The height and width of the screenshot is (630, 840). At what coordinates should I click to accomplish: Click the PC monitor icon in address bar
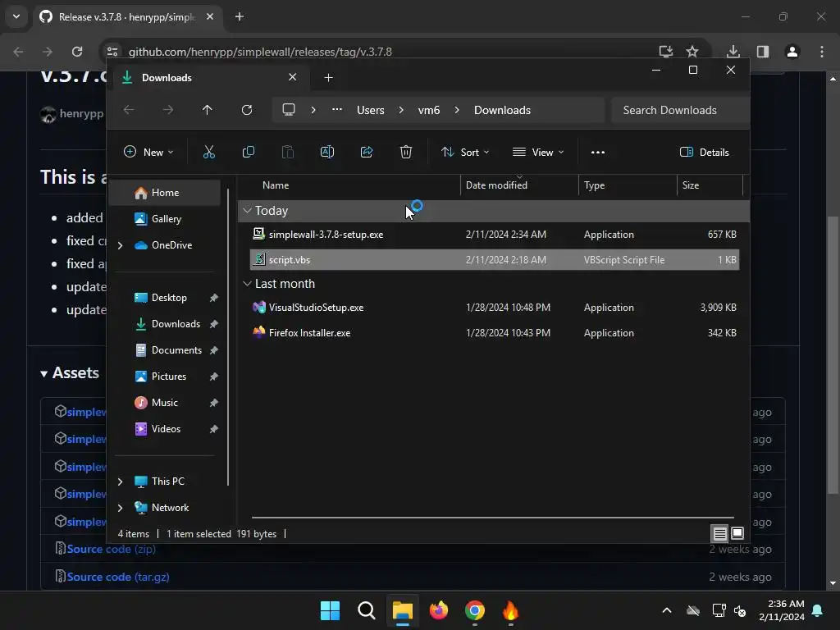click(289, 110)
